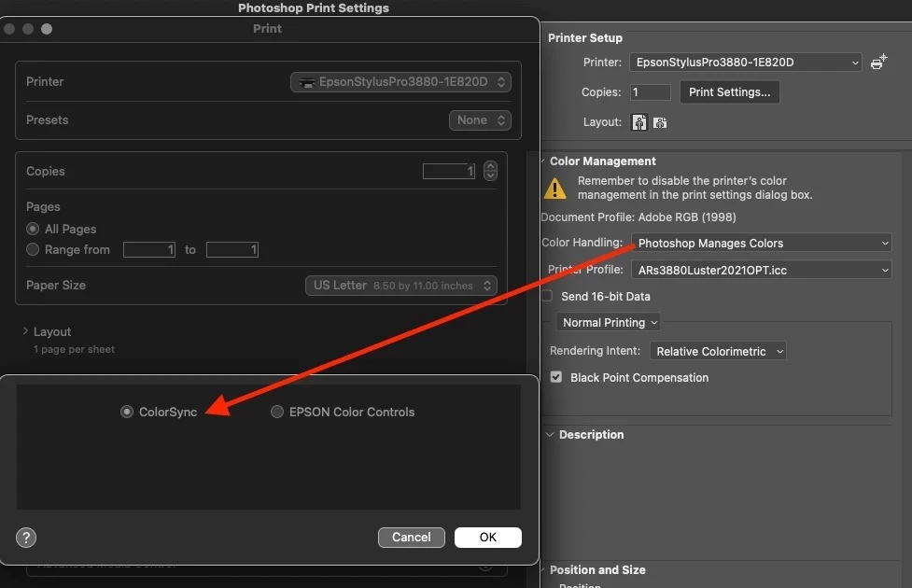912x588 pixels.
Task: Open Printer dropdown in Printer Setup
Action: [746, 63]
